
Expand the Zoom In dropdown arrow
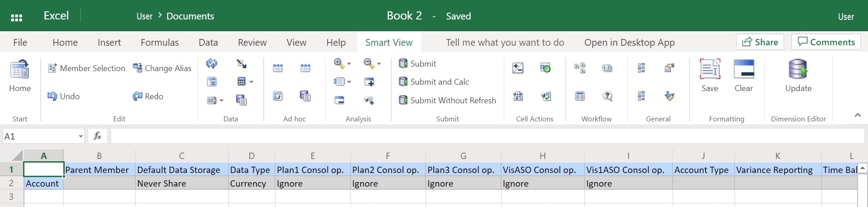pyautogui.click(x=349, y=64)
